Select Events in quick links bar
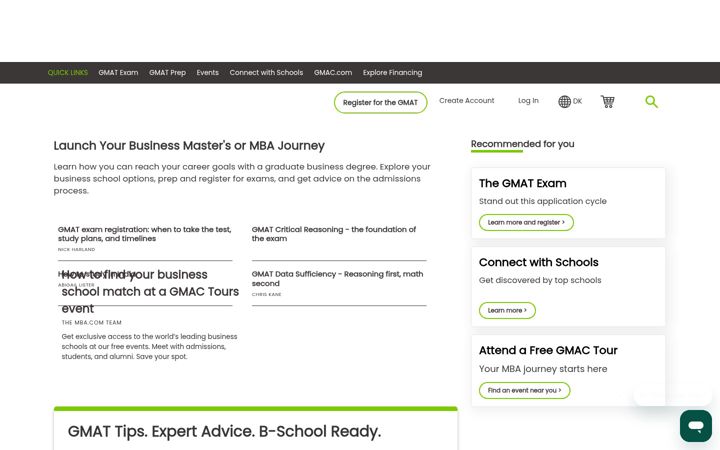The width and height of the screenshot is (720, 450). [x=208, y=73]
